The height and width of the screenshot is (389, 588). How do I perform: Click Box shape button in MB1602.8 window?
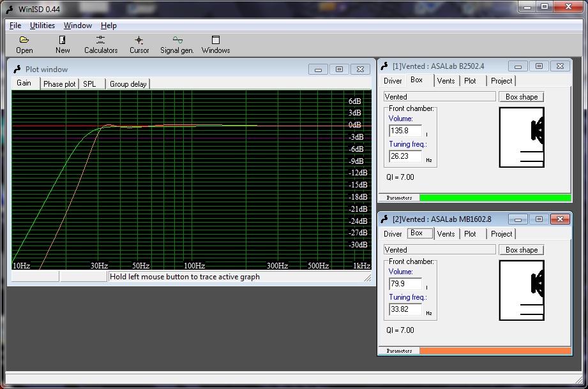(521, 250)
